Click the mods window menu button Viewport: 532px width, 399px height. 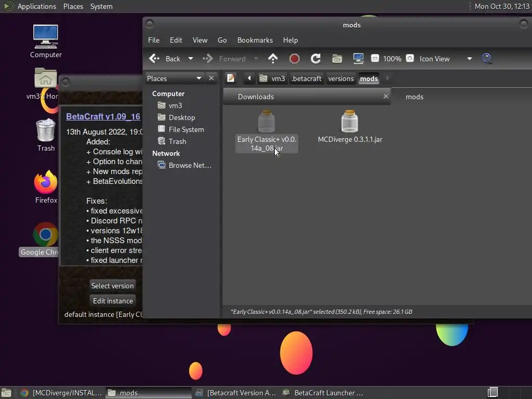tap(150, 24)
